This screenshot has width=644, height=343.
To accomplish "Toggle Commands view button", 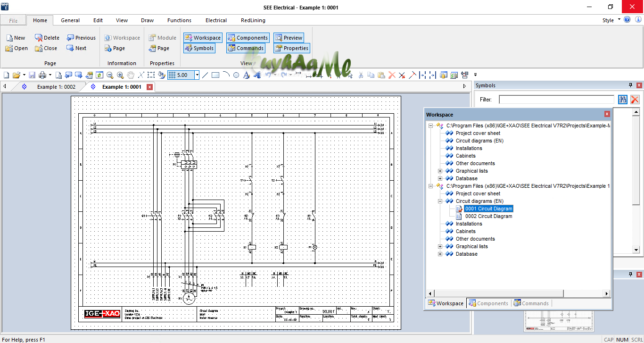I will point(246,48).
